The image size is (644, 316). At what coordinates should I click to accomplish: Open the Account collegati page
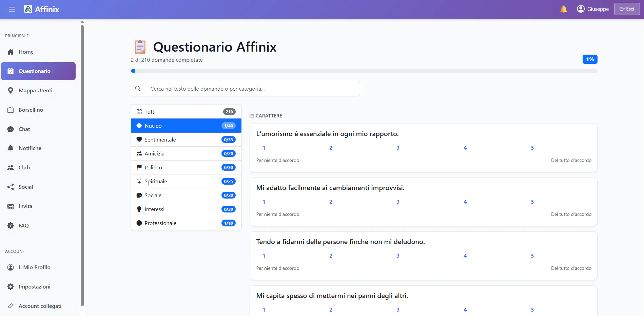pyautogui.click(x=38, y=306)
